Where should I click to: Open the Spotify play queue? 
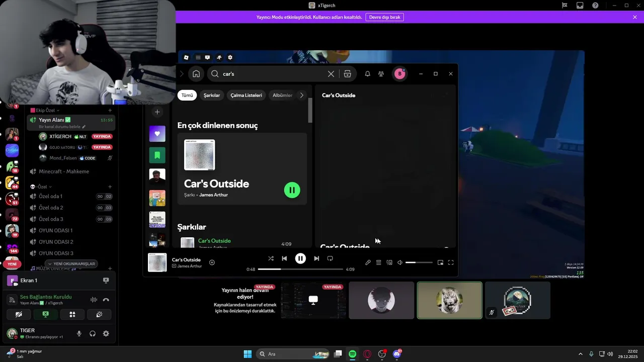pyautogui.click(x=378, y=262)
